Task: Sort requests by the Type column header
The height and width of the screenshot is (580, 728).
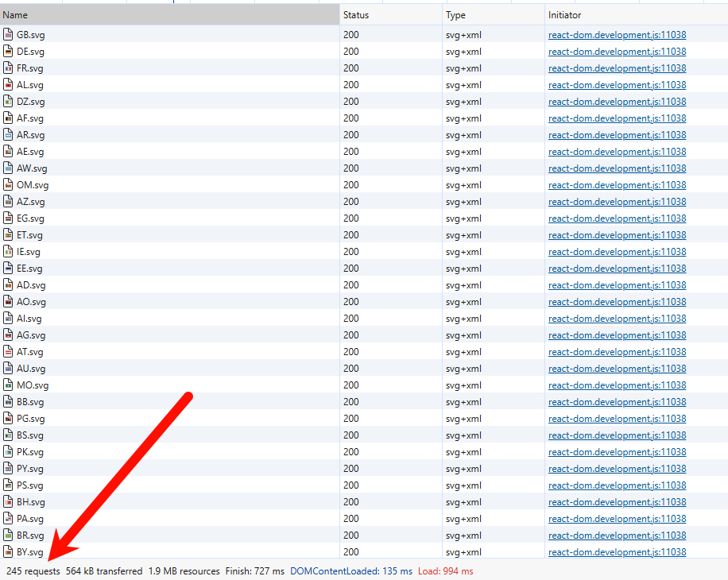Action: click(x=494, y=15)
